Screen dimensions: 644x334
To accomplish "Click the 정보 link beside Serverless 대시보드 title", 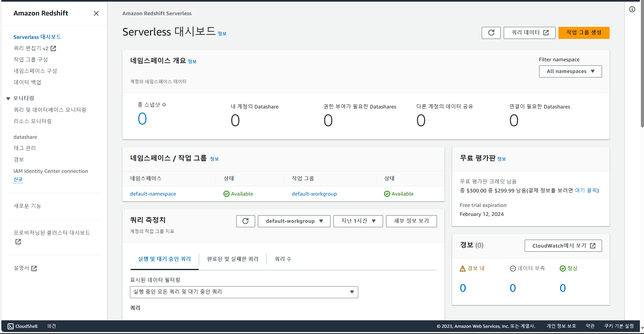I will coord(222,34).
